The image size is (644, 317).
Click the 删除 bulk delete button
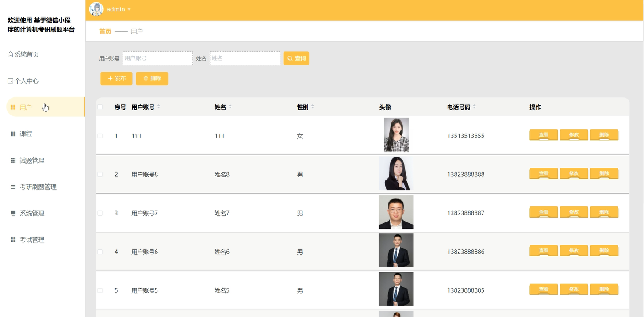152,78
